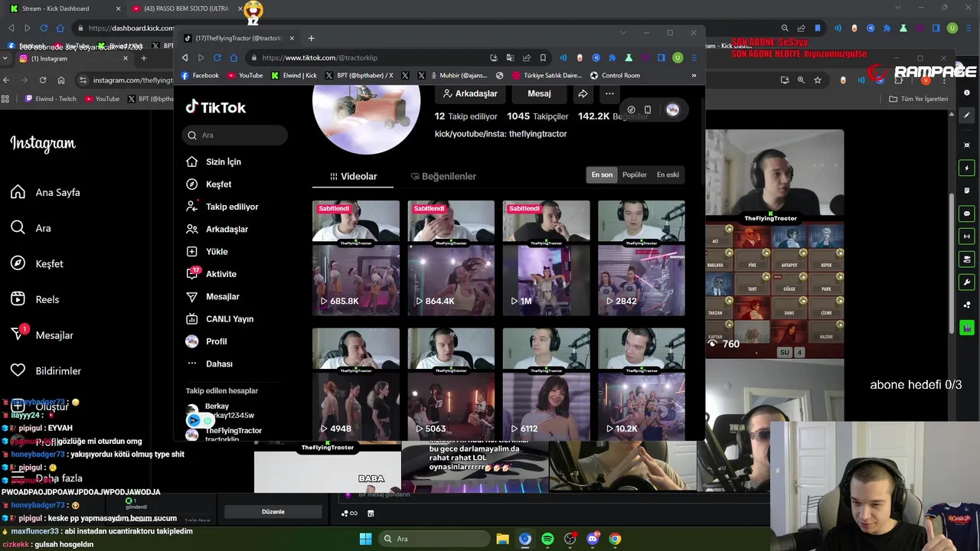Select En son sort option

coord(602,174)
